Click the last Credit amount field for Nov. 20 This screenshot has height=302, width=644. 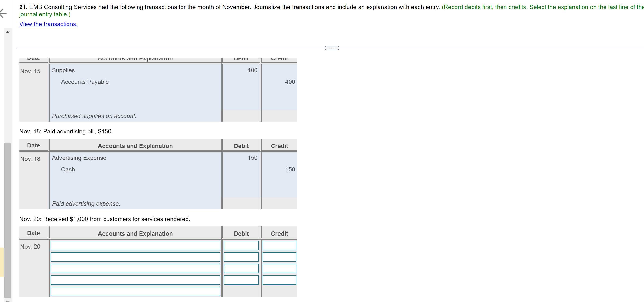pos(279,280)
